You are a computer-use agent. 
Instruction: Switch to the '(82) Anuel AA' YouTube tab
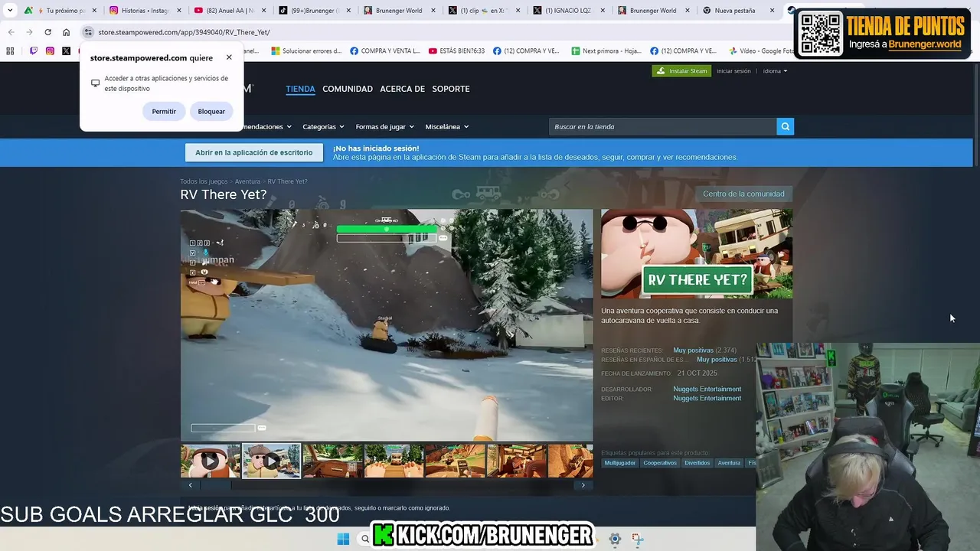[x=228, y=11]
